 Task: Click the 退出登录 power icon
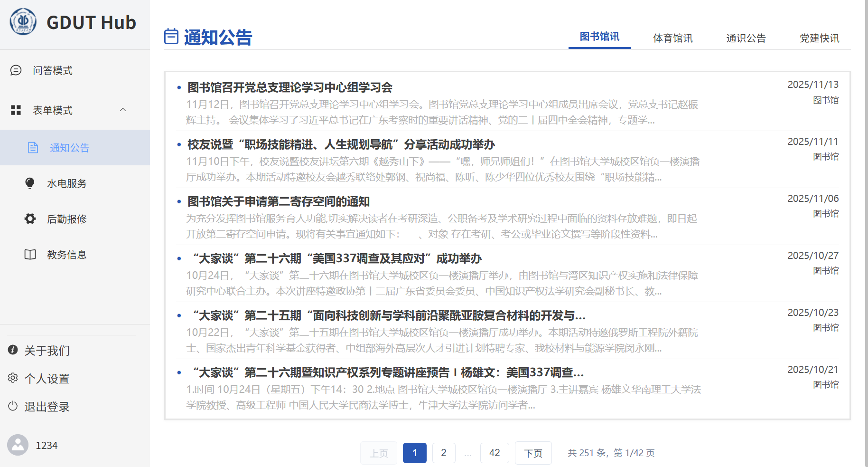click(13, 406)
